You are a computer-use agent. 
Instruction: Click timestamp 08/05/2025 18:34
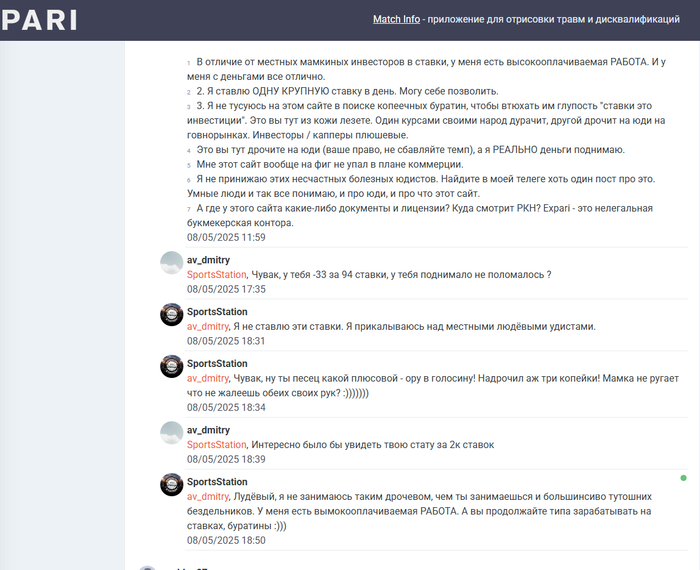tap(226, 407)
